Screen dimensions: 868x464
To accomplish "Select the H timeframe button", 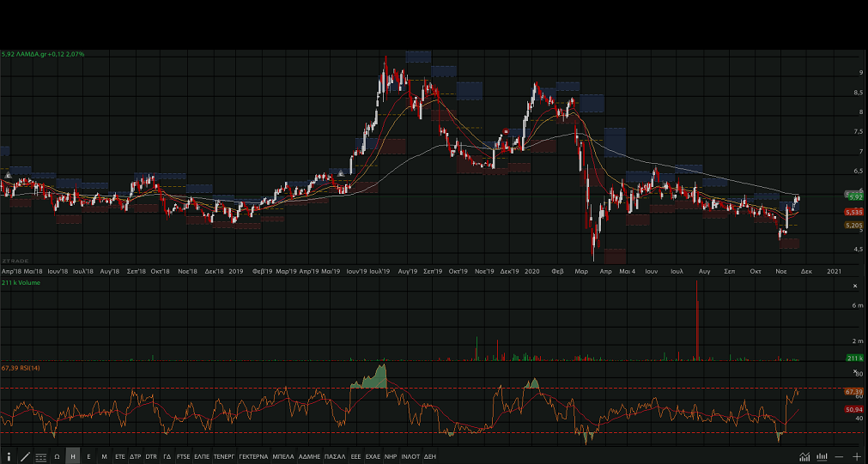I will pos(73,456).
